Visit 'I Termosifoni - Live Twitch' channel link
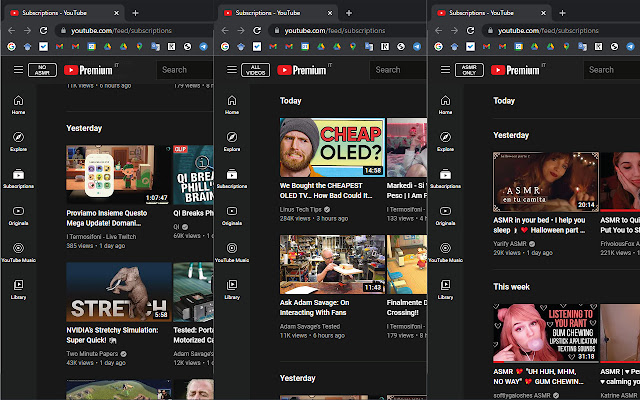 (101, 237)
